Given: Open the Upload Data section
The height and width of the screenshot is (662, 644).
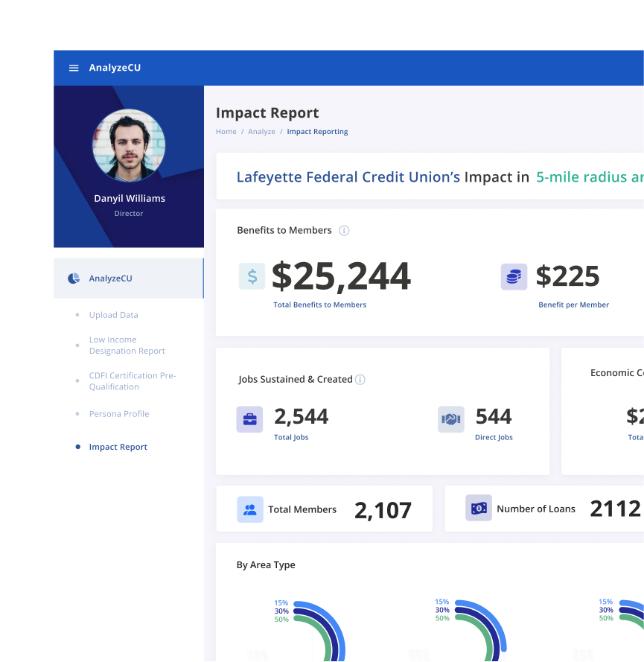Looking at the screenshot, I should click(x=113, y=315).
